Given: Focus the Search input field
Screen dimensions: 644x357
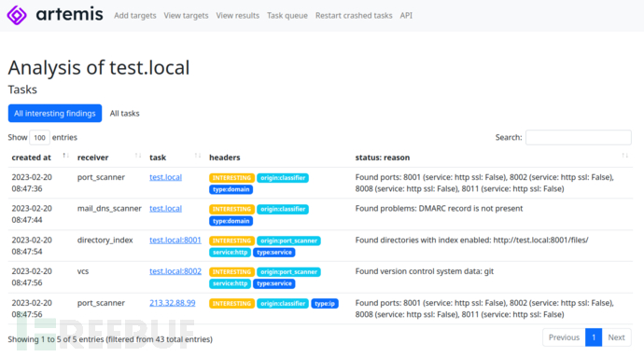Looking at the screenshot, I should point(579,137).
